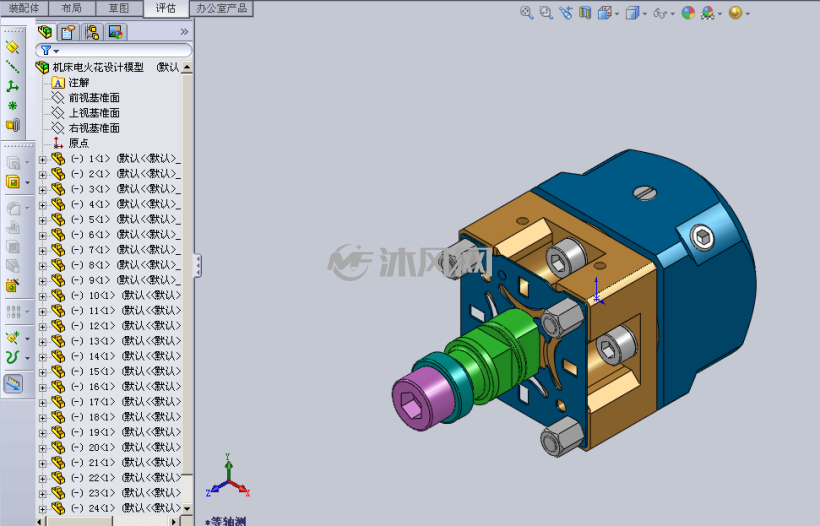Click the tree scrollbar up arrow
The image size is (820, 526).
pos(187,67)
